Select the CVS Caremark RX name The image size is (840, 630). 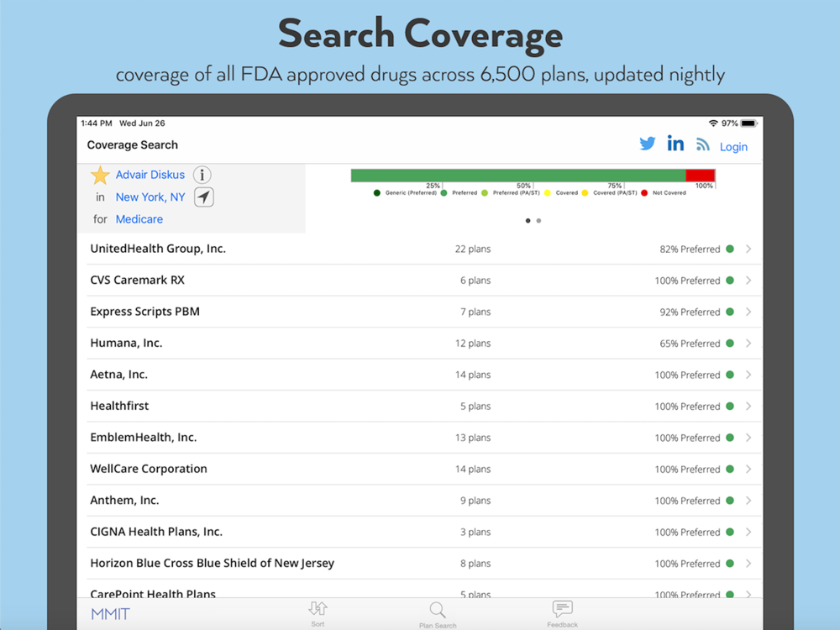tap(137, 281)
